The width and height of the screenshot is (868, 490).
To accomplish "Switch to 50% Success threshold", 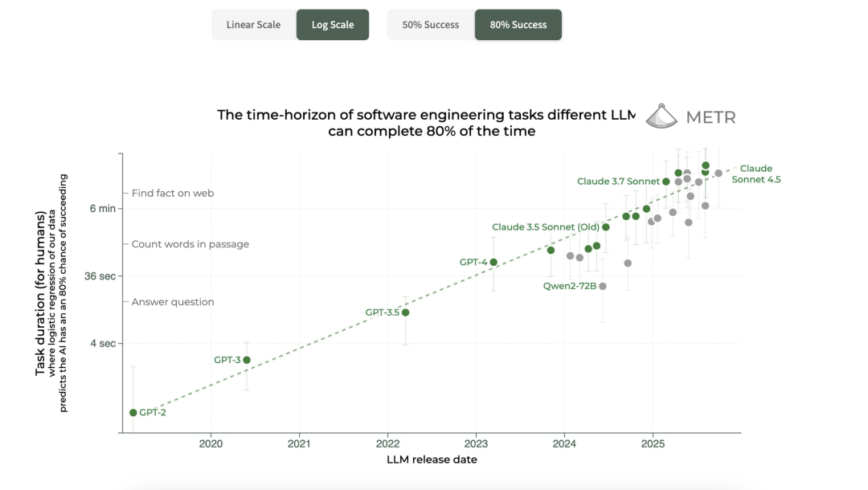I will tap(430, 25).
